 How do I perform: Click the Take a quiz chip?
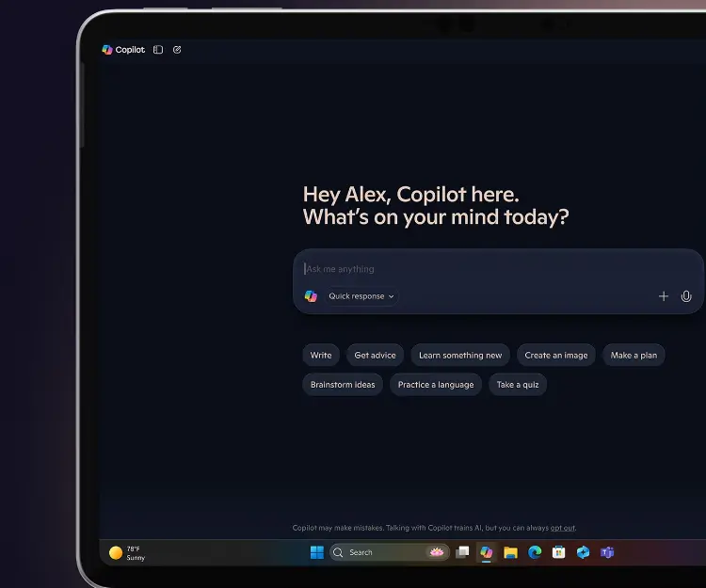(518, 385)
